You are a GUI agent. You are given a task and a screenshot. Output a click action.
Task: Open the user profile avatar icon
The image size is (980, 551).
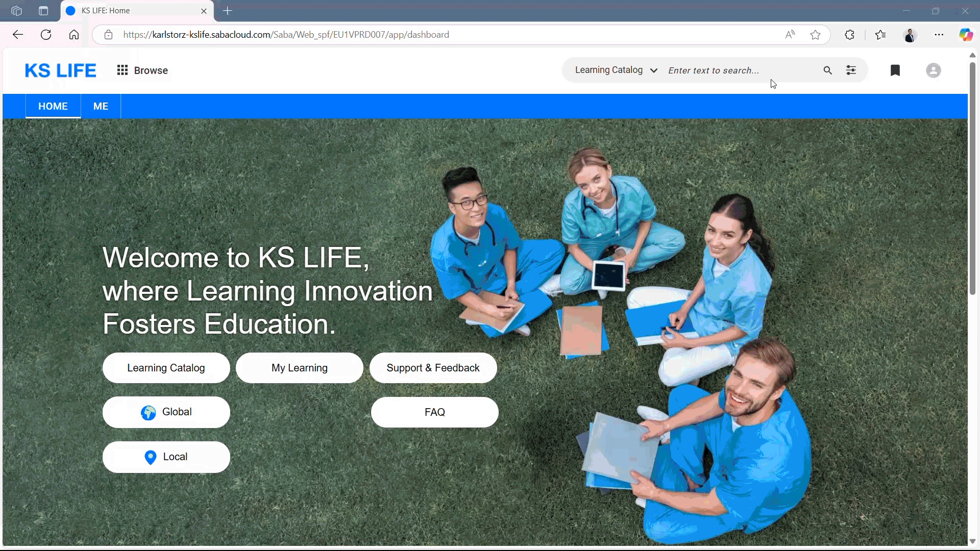point(933,70)
